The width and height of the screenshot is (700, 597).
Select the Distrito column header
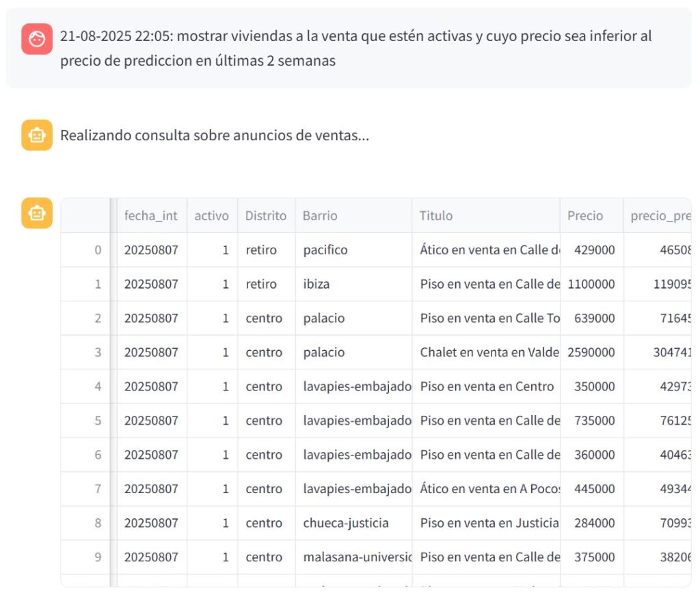266,215
